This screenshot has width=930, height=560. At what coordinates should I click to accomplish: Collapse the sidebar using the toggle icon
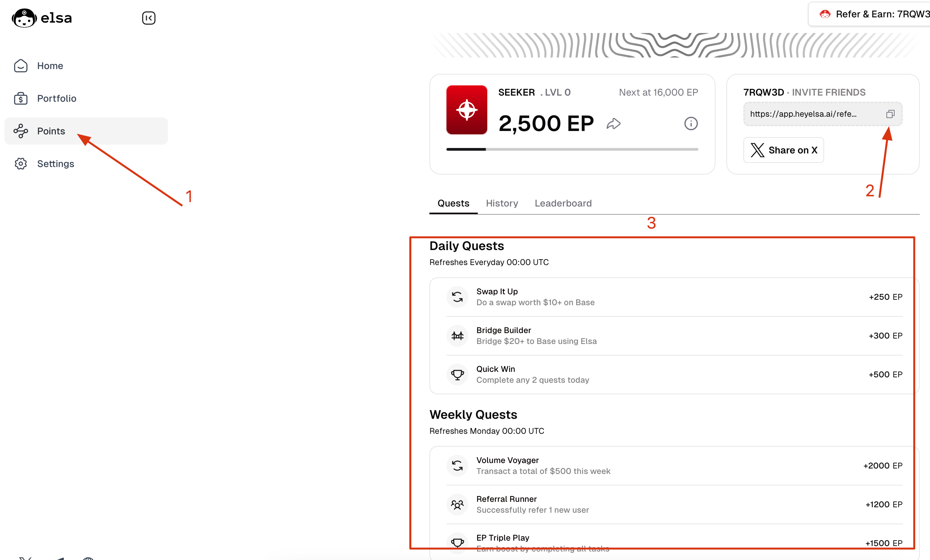click(x=149, y=18)
